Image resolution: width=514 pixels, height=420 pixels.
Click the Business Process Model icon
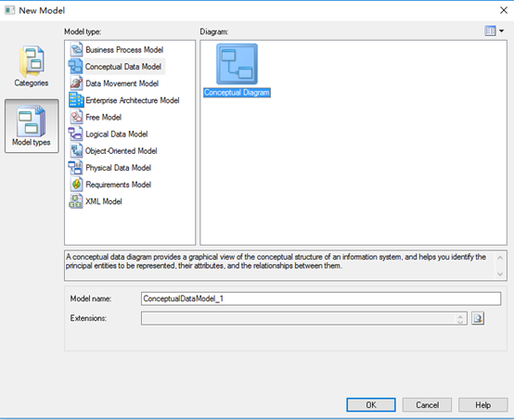click(x=76, y=49)
